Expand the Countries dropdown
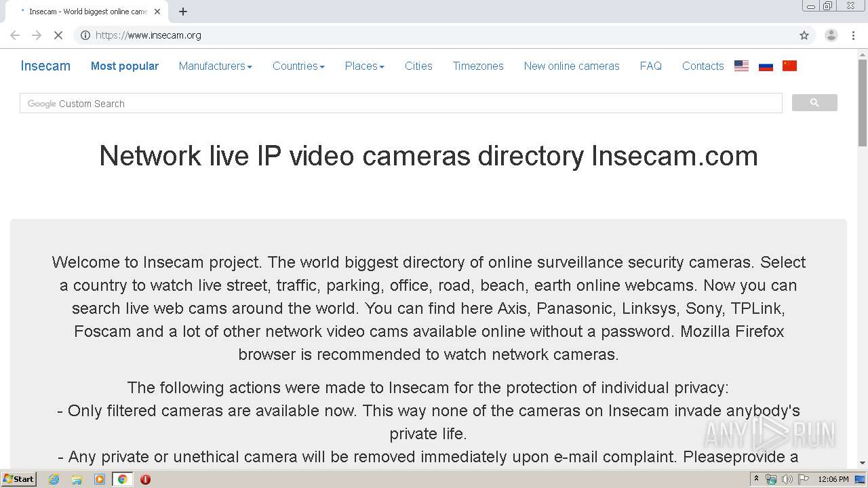Screen dimensions: 868x488 click(x=298, y=66)
